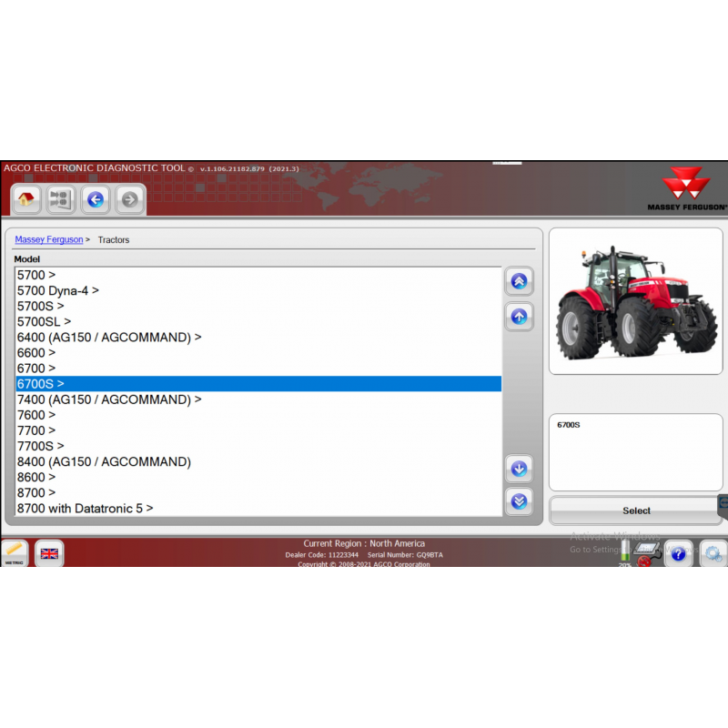Viewport: 728px width, 728px height.
Task: Open the Help question mark icon
Action: pyautogui.click(x=679, y=553)
